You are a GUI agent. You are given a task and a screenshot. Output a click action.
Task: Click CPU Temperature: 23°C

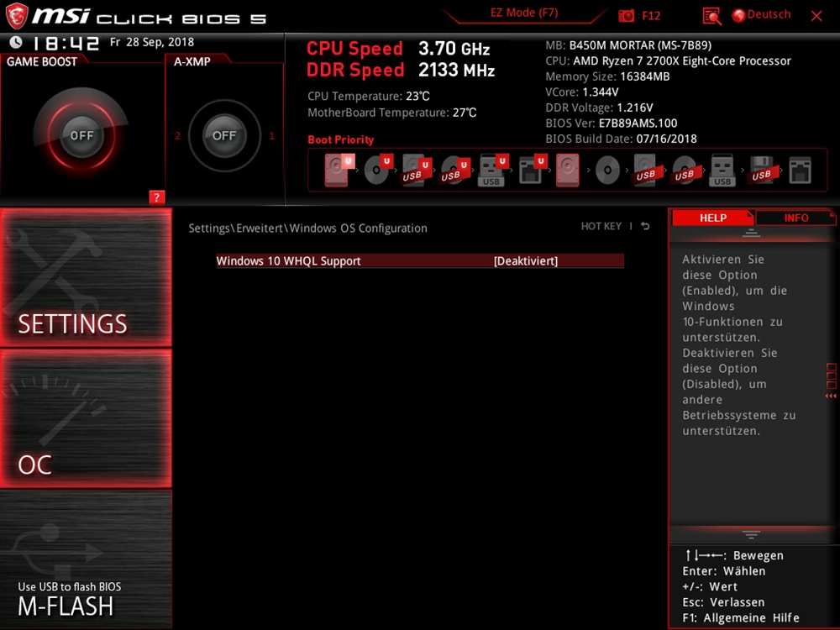369,97
